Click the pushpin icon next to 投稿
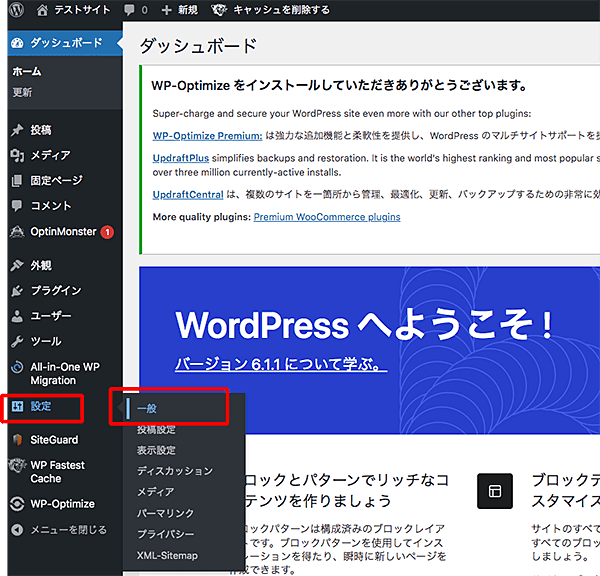600x576 pixels. (x=17, y=130)
